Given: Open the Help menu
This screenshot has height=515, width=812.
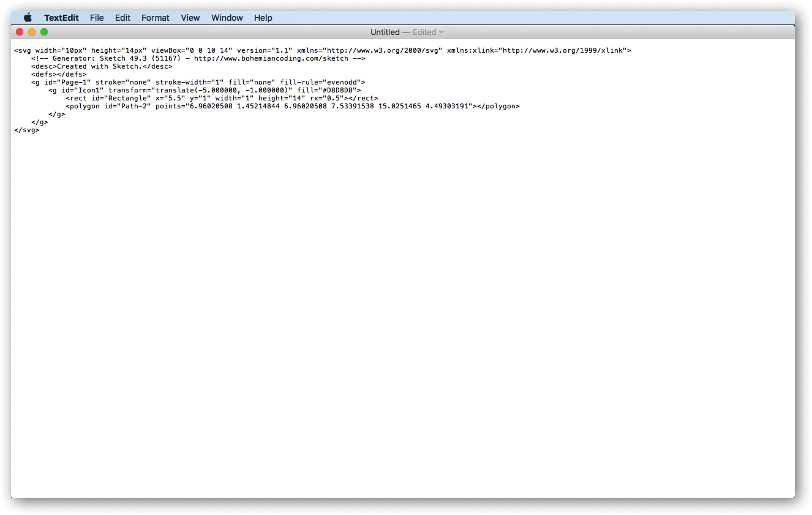Looking at the screenshot, I should point(263,18).
